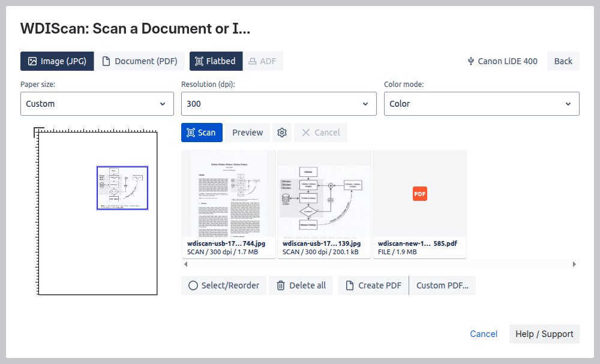Click the trash icon in Delete all
This screenshot has width=600, height=364.
click(280, 285)
